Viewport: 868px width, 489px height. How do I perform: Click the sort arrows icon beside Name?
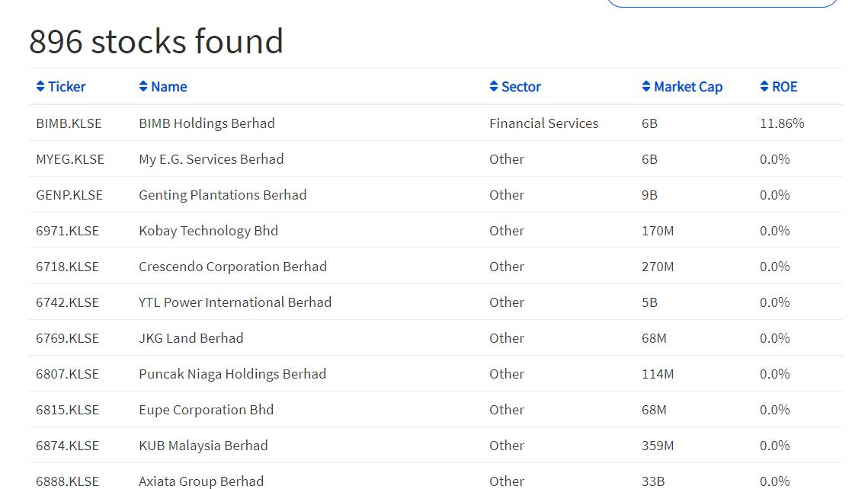[143, 87]
